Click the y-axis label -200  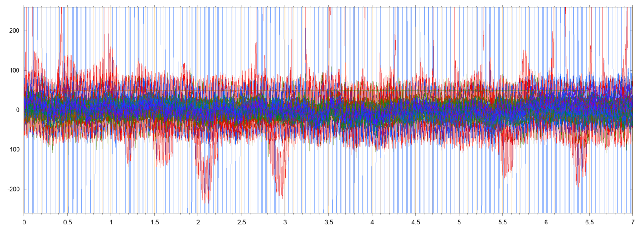[x=13, y=190]
